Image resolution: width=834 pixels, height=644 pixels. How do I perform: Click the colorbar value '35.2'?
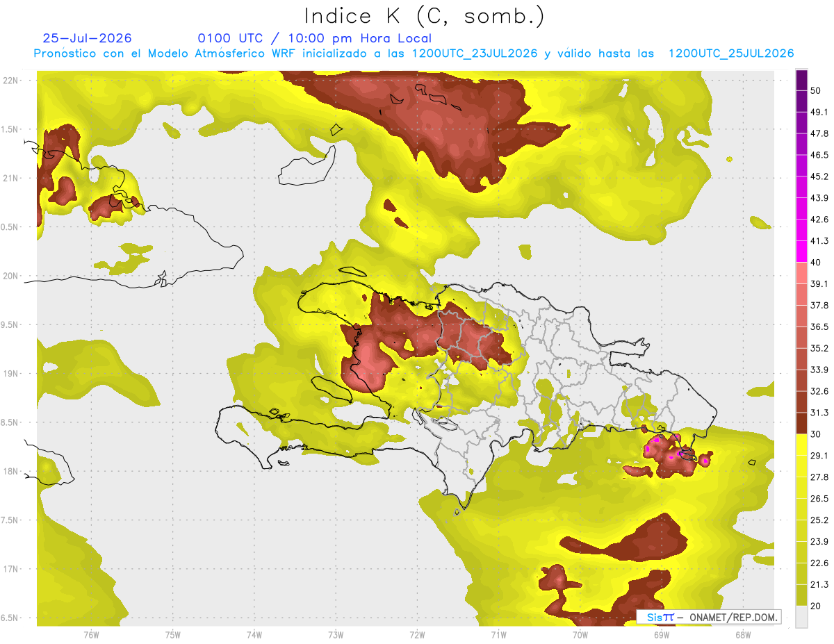click(819, 348)
